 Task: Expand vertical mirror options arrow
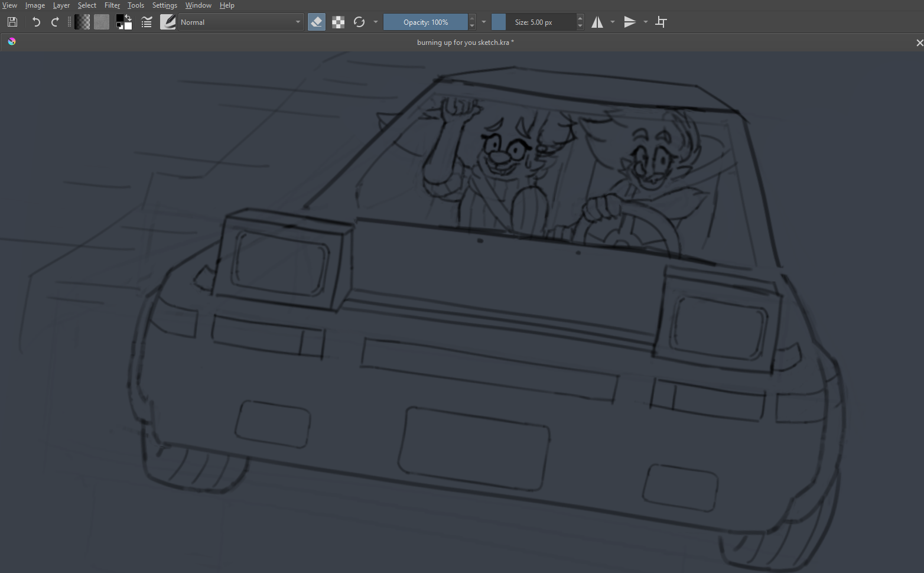pyautogui.click(x=646, y=22)
